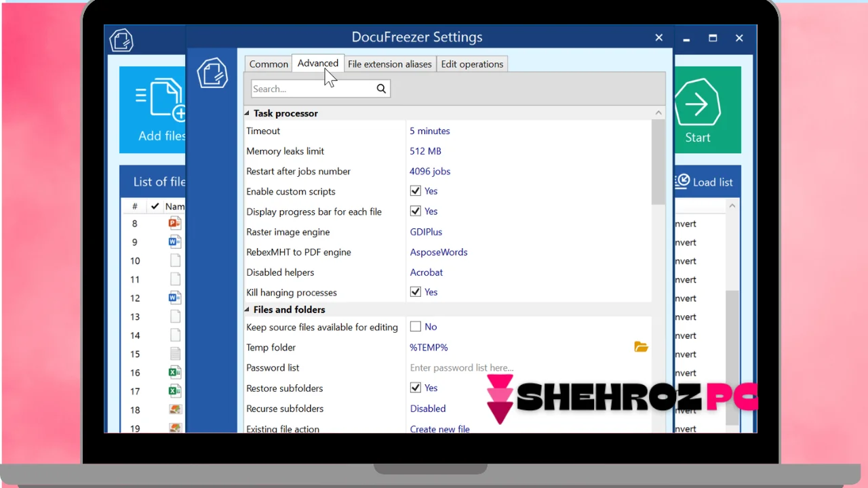Screen dimensions: 868x488
Task: Switch to the Common tab
Action: click(269, 64)
